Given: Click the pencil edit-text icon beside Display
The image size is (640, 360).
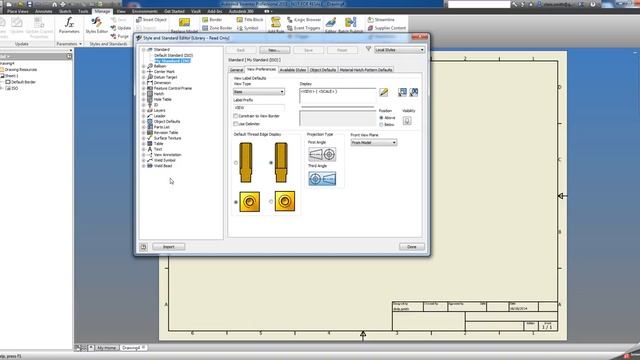Looking at the screenshot, I should pos(384,92).
